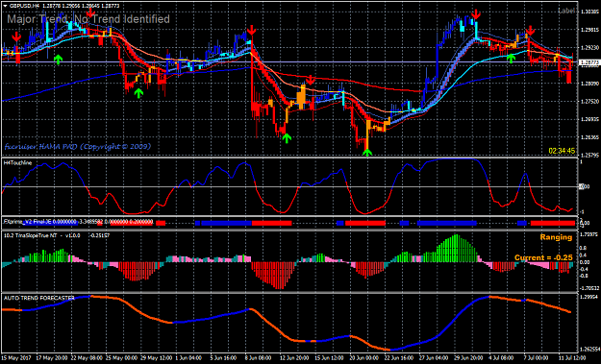This screenshot has width=601, height=364.
Task: Select the AUTO TREND FORECASTER label
Action: [x=39, y=298]
